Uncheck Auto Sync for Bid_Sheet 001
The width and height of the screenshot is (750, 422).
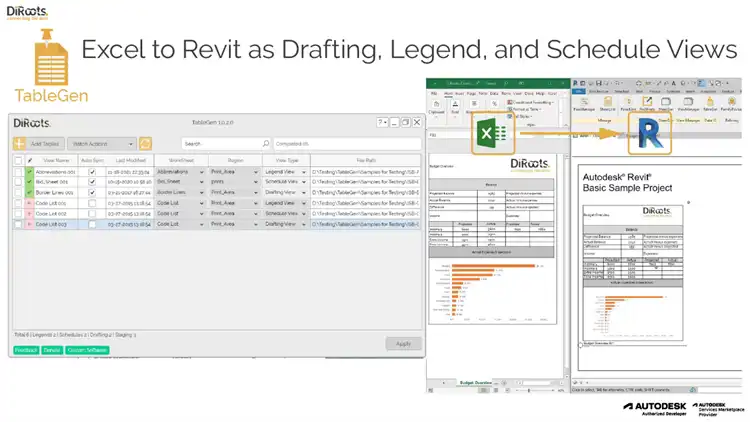[92, 182]
